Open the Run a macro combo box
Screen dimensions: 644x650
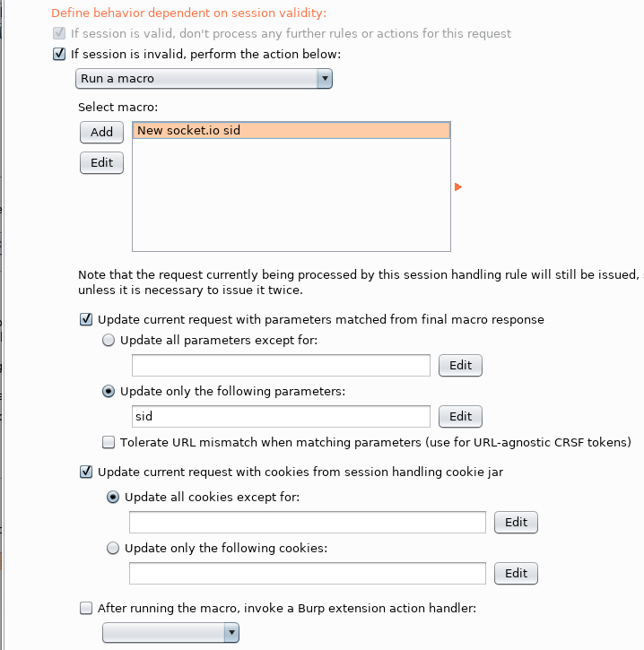coord(204,78)
